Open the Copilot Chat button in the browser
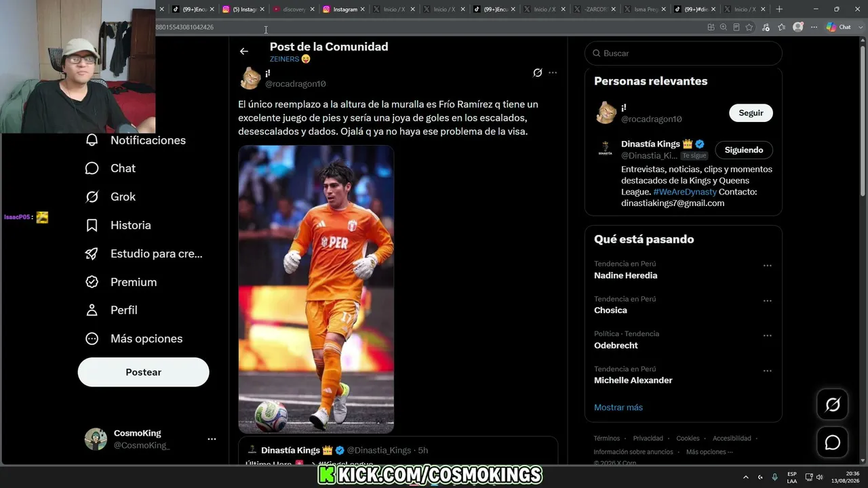 tap(839, 27)
